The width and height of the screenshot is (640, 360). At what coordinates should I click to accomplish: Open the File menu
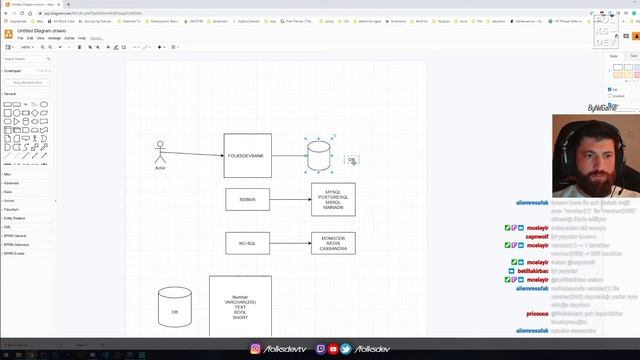tap(20, 38)
